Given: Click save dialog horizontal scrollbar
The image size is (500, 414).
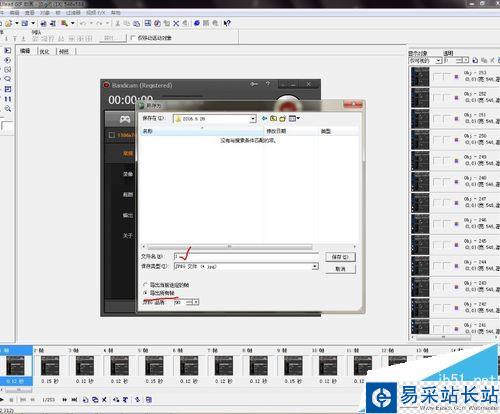Looking at the screenshot, I should [x=230, y=247].
